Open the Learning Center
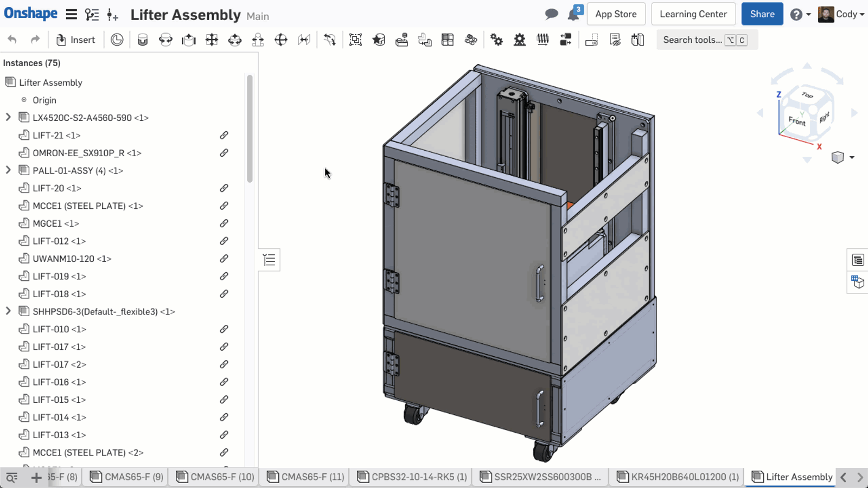This screenshot has width=868, height=488. (x=693, y=14)
